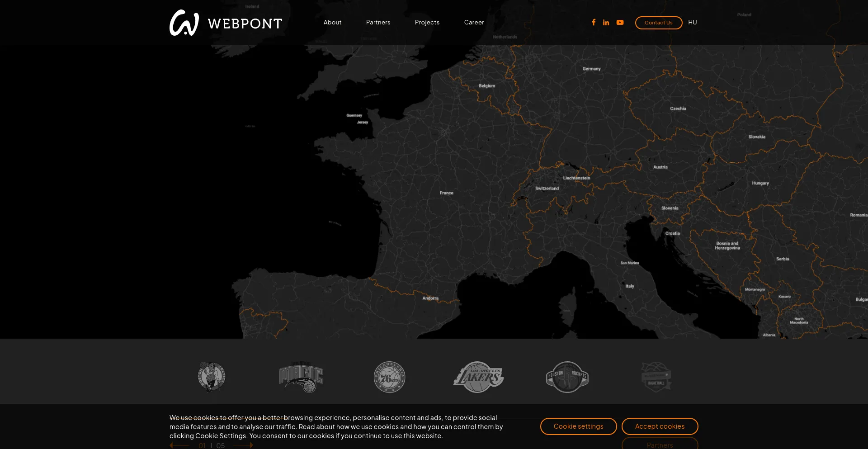This screenshot has width=868, height=449.
Task: Open the About menu item
Action: 332,23
